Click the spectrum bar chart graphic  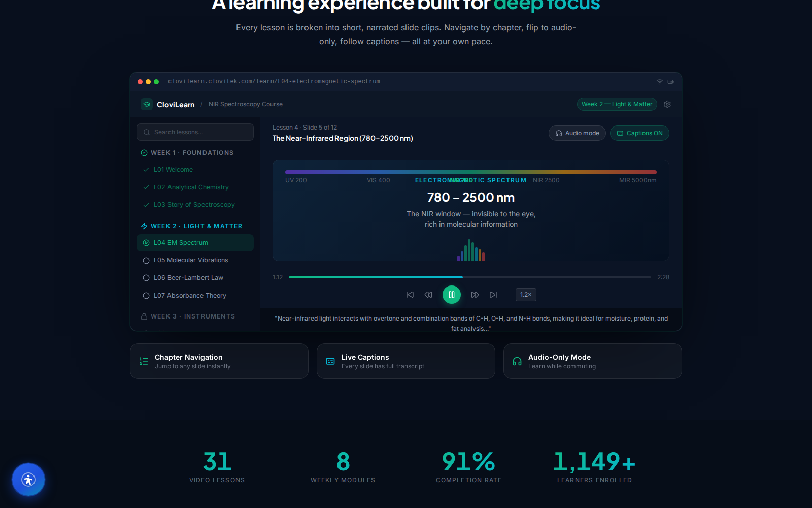coord(471,249)
